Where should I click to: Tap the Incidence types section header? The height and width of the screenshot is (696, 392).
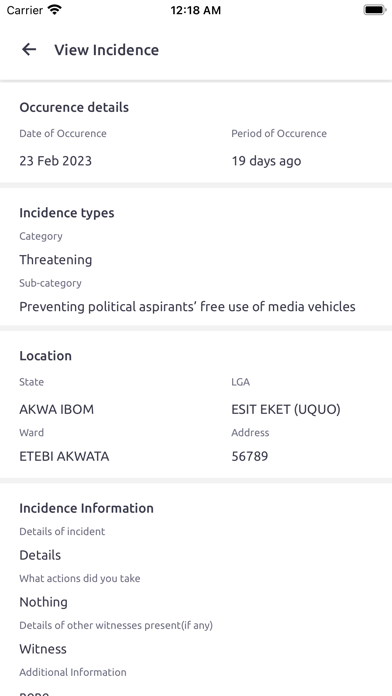[x=67, y=213]
